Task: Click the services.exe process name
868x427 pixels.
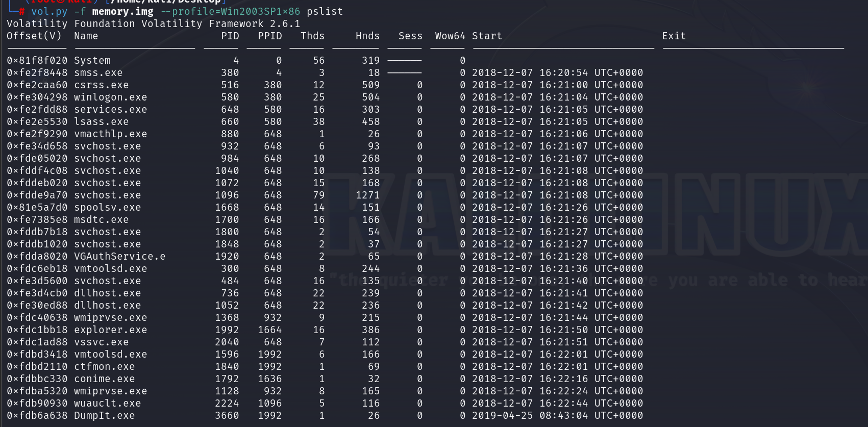Action: pos(111,109)
